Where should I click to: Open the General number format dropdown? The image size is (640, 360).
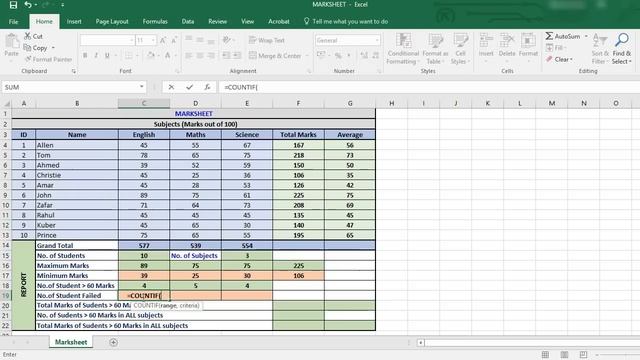coord(377,40)
